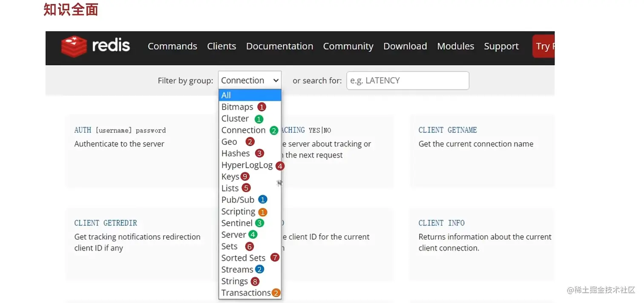The height and width of the screenshot is (303, 644).
Task: Collapse the Filter by group dropdown
Action: pos(250,80)
